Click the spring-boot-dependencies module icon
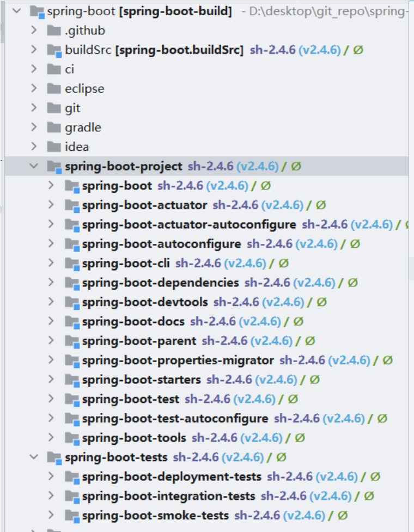Screen dimensions: 414x532 (72, 283)
